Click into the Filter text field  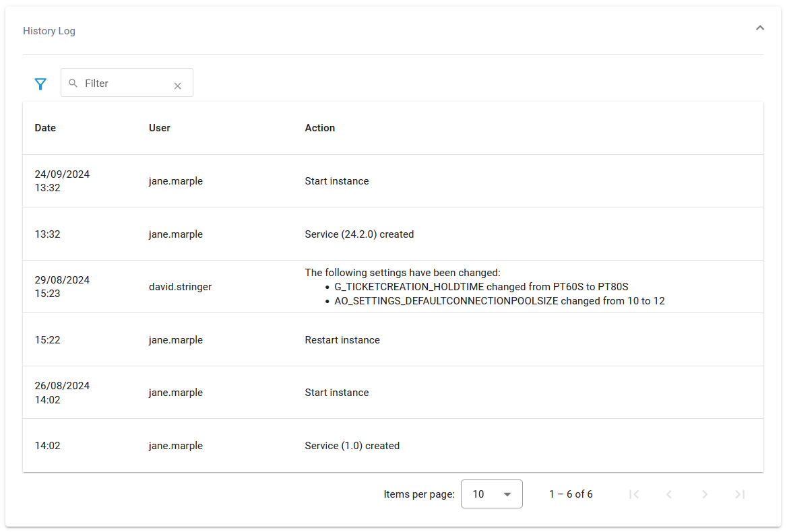pyautogui.click(x=125, y=84)
